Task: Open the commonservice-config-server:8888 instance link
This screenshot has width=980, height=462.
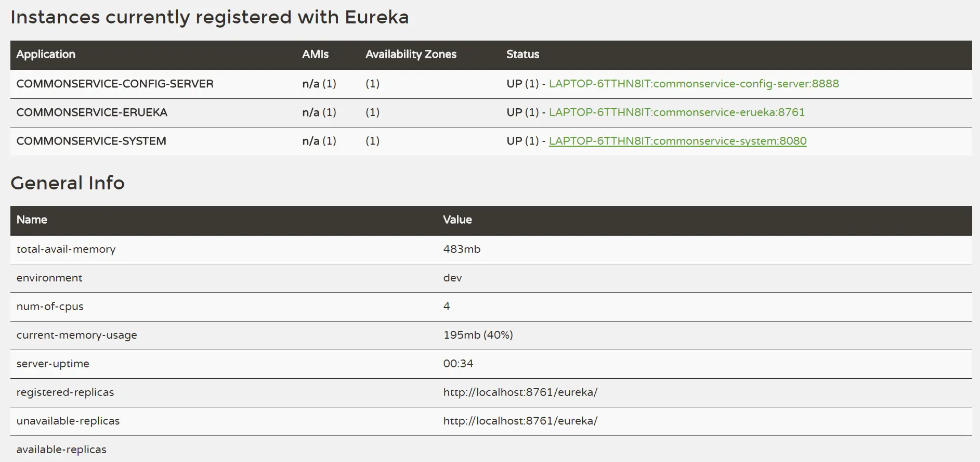Action: tap(694, 84)
